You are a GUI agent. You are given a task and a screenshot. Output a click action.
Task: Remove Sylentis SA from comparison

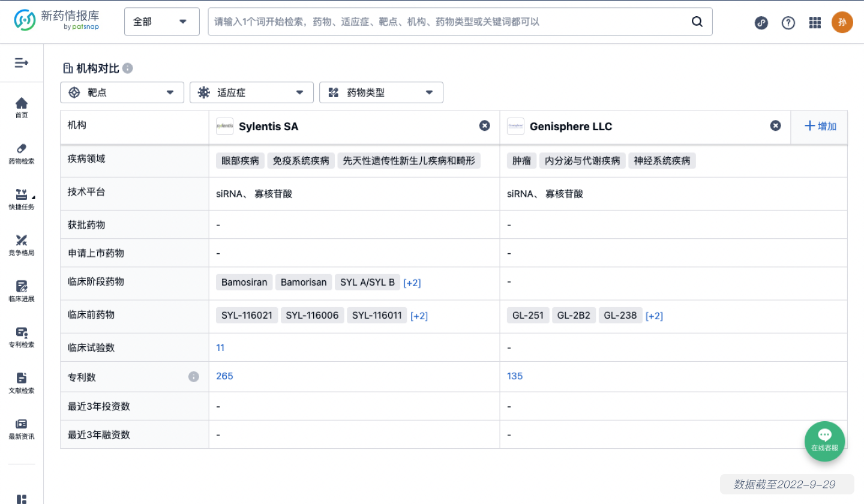[485, 125]
